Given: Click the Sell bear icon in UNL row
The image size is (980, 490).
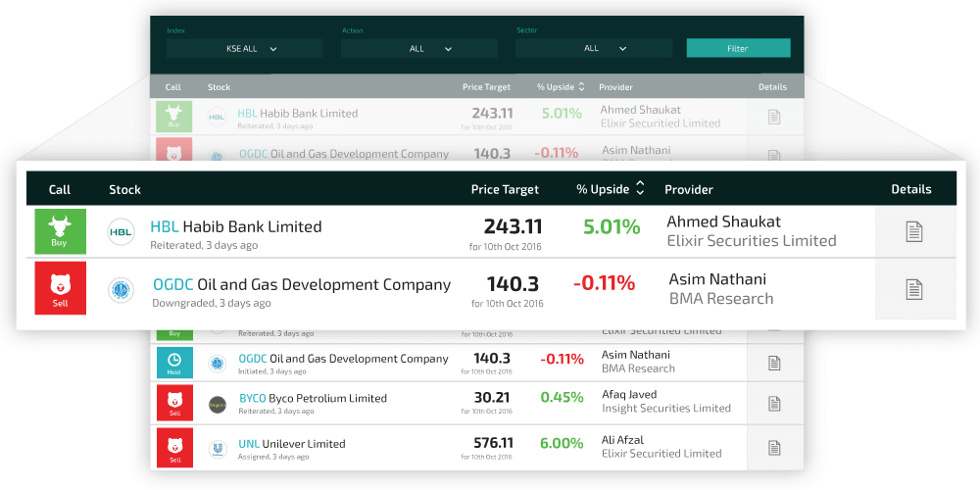Looking at the screenshot, I should (x=174, y=449).
